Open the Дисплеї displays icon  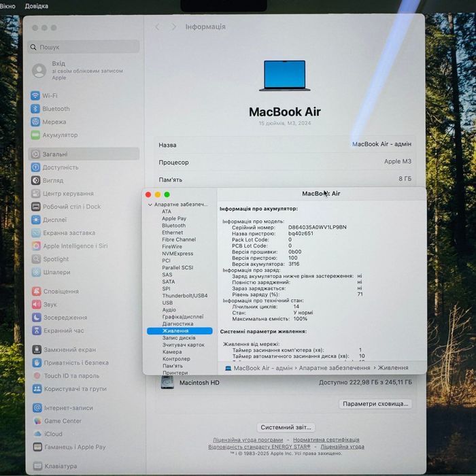(x=36, y=220)
